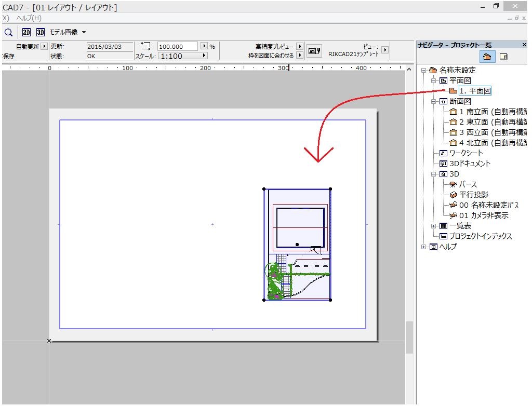Viewport: 532px width, 406px height.
Task: Click the placed floor plan drawing on layout
Action: tap(297, 244)
